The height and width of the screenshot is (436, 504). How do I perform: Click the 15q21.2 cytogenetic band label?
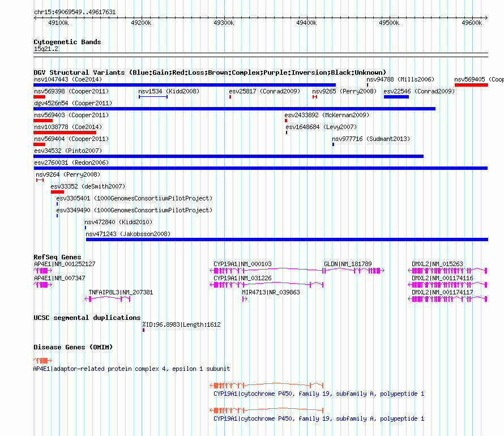click(x=46, y=49)
